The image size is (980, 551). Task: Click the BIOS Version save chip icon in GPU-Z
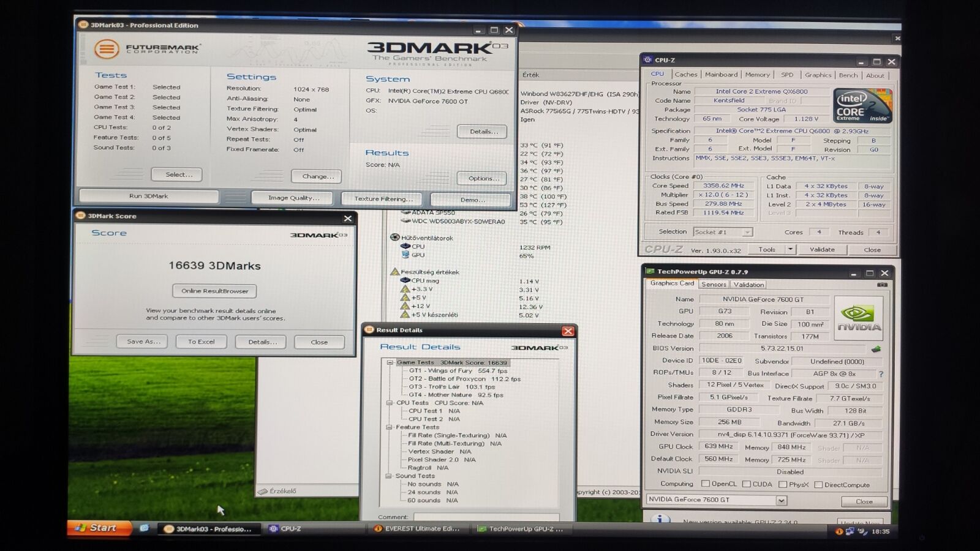click(x=876, y=349)
